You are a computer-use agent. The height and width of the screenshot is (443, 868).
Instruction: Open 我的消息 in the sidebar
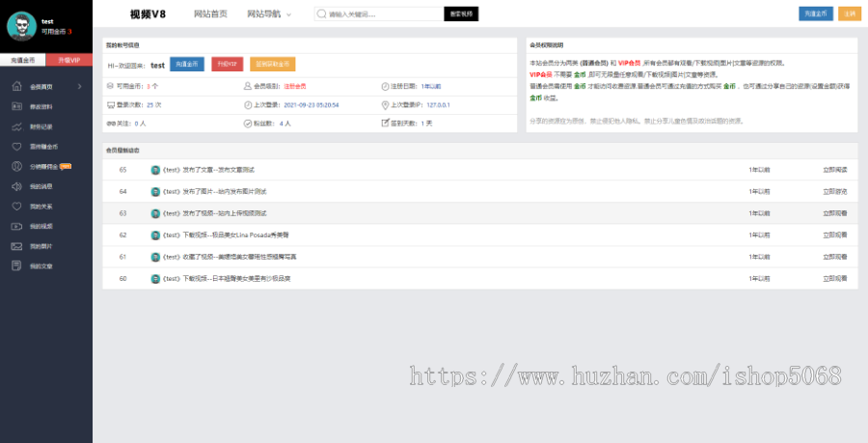pyautogui.click(x=41, y=186)
